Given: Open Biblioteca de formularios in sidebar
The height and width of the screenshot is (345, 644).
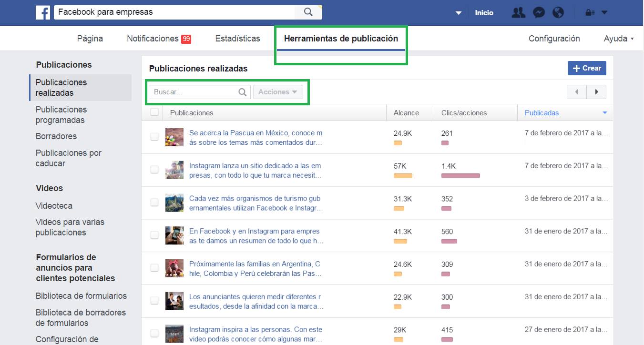Looking at the screenshot, I should 81,296.
